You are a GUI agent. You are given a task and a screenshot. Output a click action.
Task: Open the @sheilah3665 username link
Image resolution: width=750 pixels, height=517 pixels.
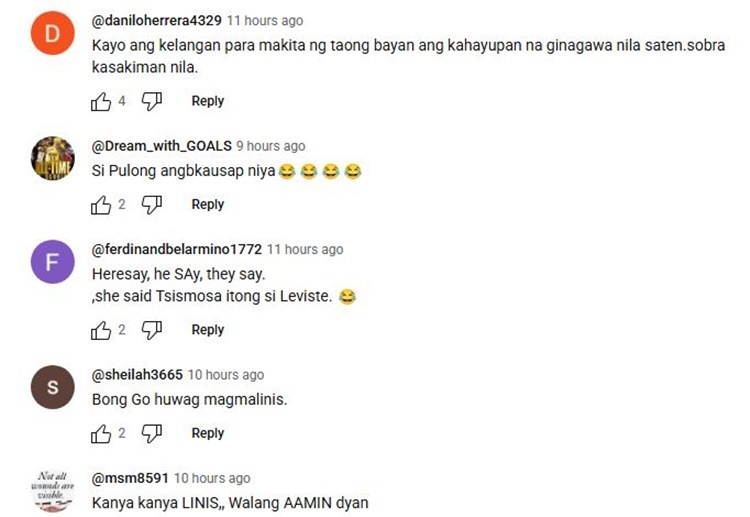(137, 374)
